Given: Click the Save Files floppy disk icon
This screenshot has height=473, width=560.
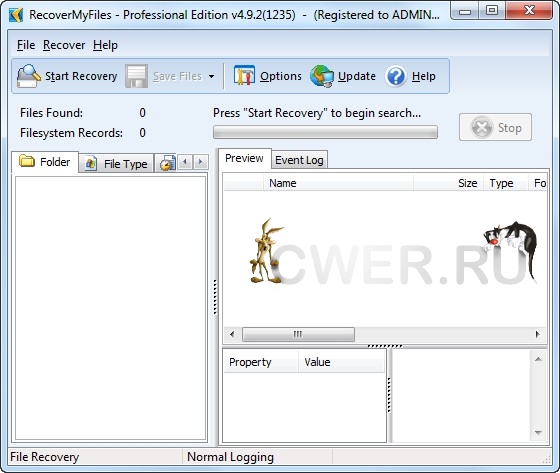Looking at the screenshot, I should [x=136, y=76].
